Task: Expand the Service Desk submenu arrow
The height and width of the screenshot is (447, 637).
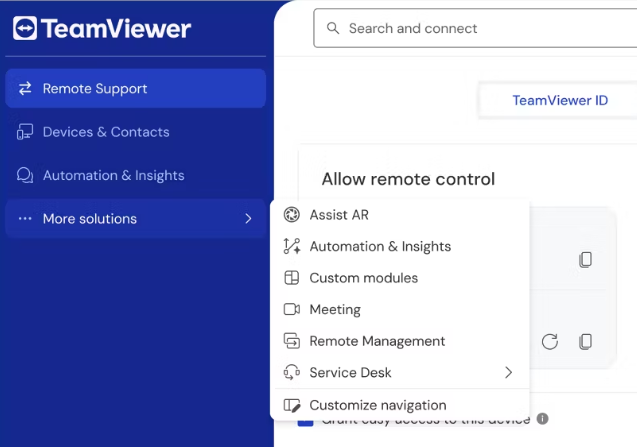Action: tap(508, 372)
